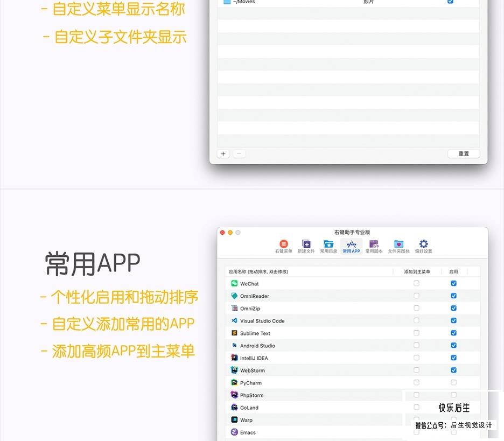This screenshot has height=441, width=504.
Task: Open 偏好设置 gear settings tab
Action: click(x=423, y=247)
